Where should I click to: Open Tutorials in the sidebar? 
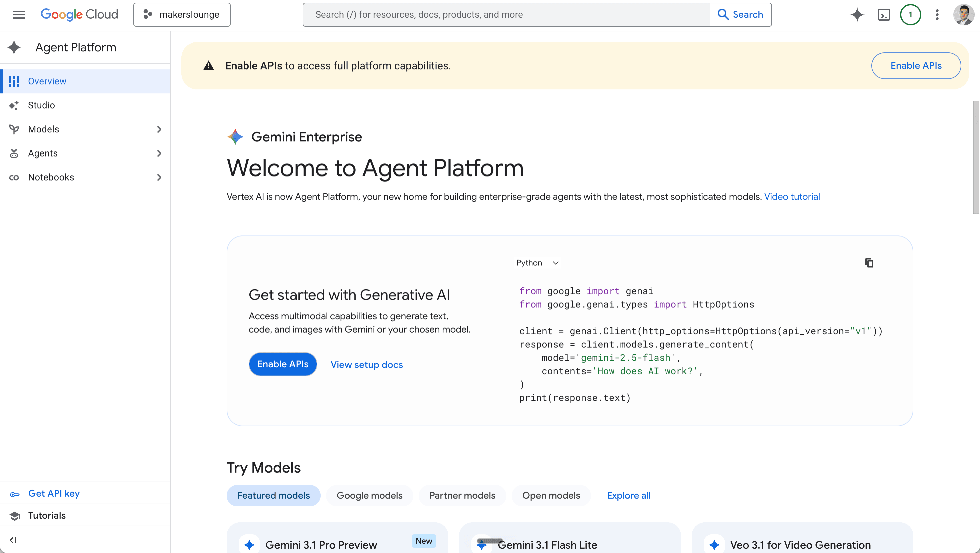point(85,515)
